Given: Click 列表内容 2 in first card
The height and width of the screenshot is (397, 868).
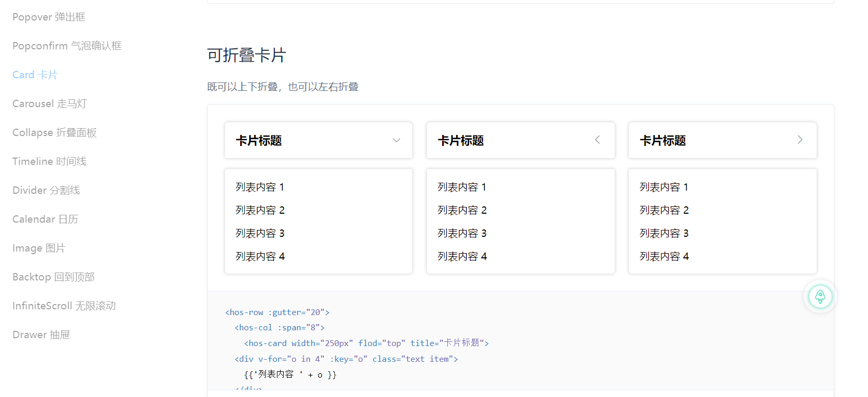Looking at the screenshot, I should [x=260, y=211].
